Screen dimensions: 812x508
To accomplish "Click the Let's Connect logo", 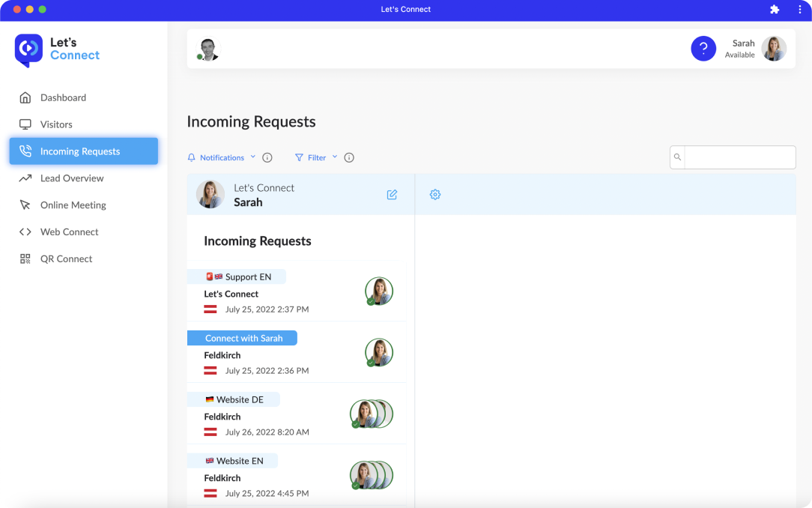I will (57, 50).
